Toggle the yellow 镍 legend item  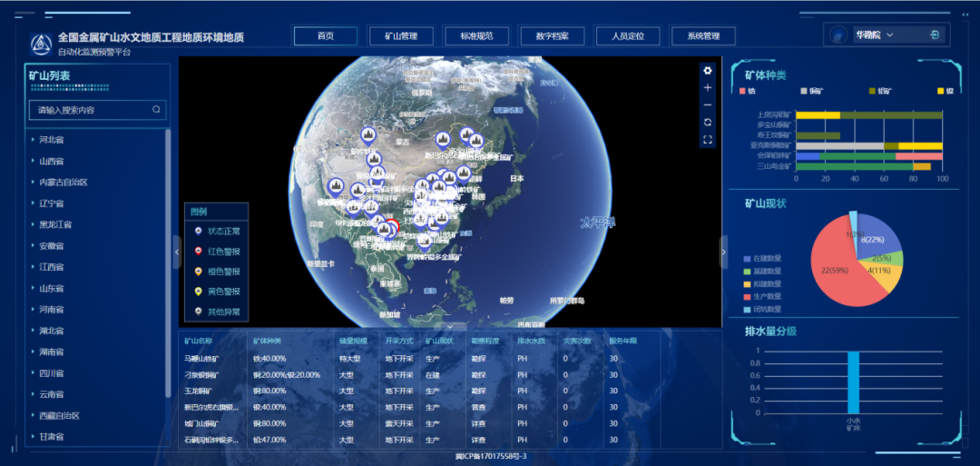[x=945, y=91]
